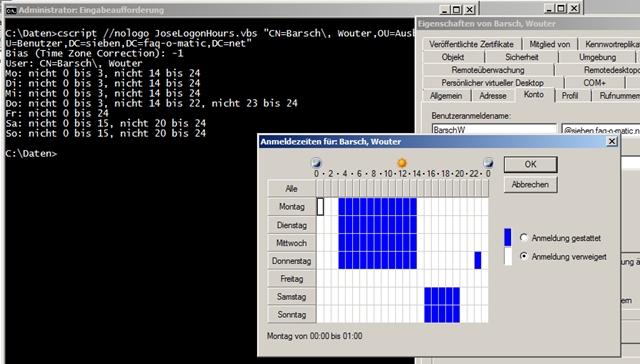640x364 pixels.
Task: Select Anmeldung verweigert radio button
Action: [x=524, y=256]
